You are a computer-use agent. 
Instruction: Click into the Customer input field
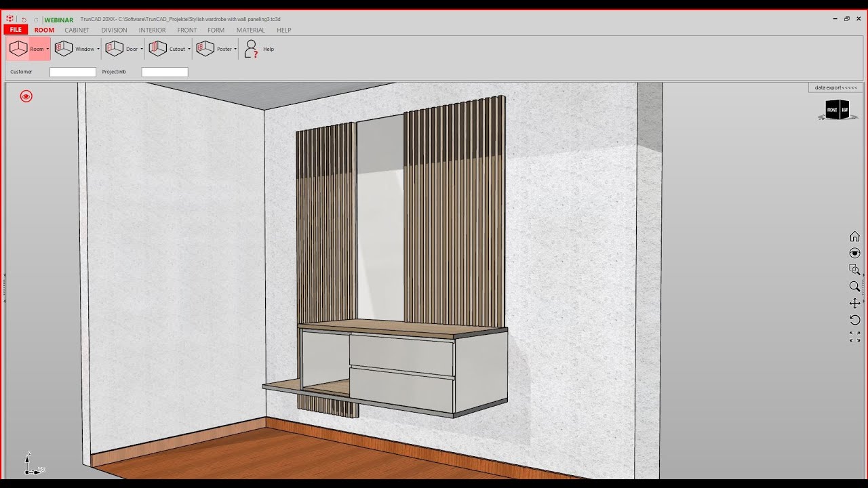point(73,72)
